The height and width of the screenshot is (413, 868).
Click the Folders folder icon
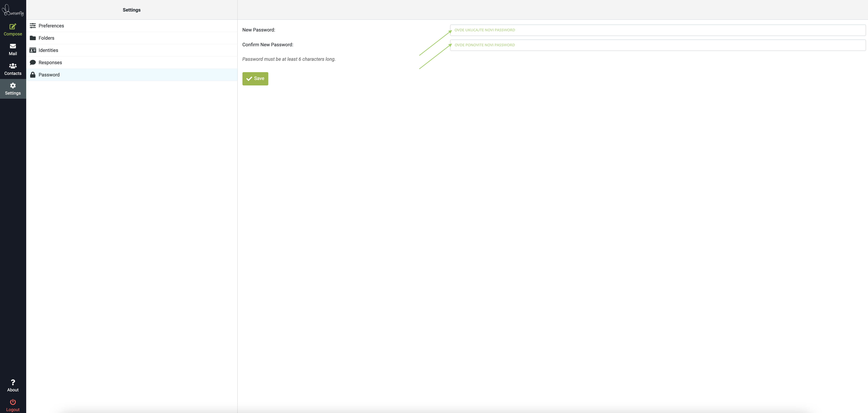click(33, 38)
